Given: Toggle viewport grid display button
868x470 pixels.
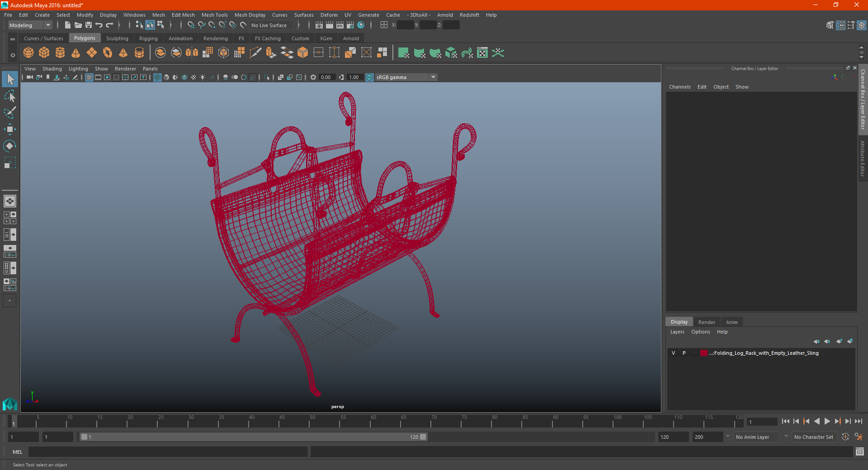Looking at the screenshot, I should tap(89, 77).
